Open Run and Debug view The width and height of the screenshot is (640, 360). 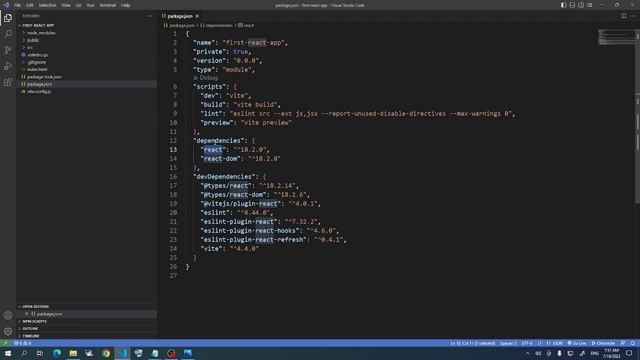pyautogui.click(x=8, y=66)
